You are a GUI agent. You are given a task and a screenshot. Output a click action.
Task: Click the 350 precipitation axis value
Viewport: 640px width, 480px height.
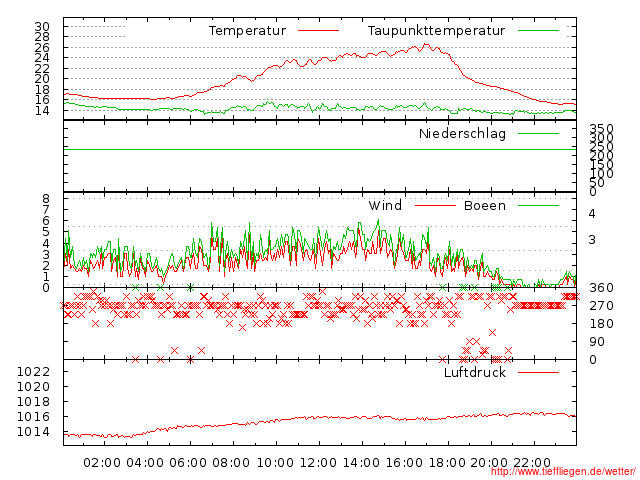point(601,130)
